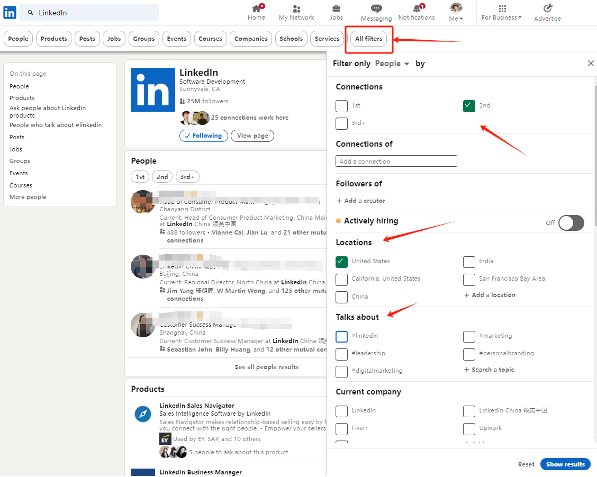Click Search a topic link
597x477 pixels.
coord(489,370)
